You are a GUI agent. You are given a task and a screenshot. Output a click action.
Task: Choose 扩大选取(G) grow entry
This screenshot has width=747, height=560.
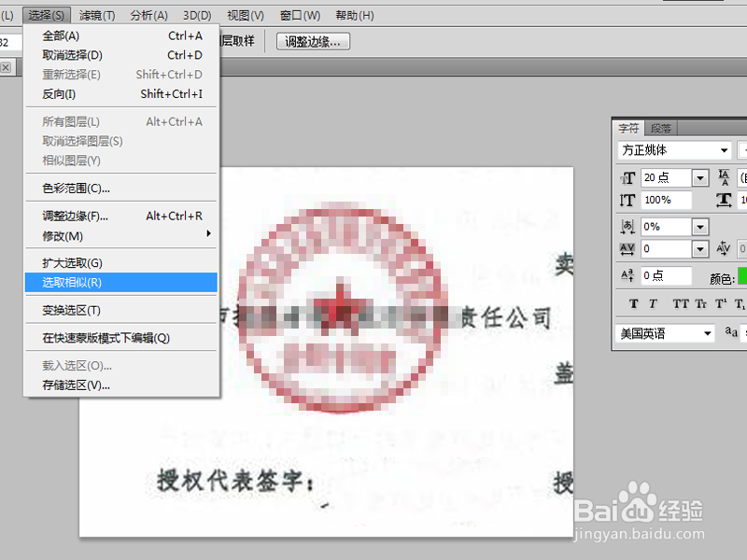[121, 263]
